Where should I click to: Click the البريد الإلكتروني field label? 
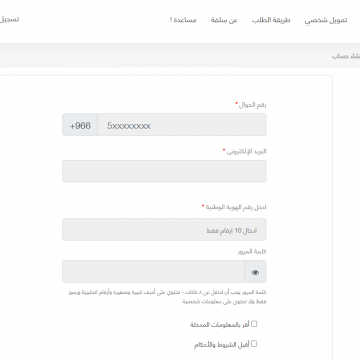[x=246, y=152]
